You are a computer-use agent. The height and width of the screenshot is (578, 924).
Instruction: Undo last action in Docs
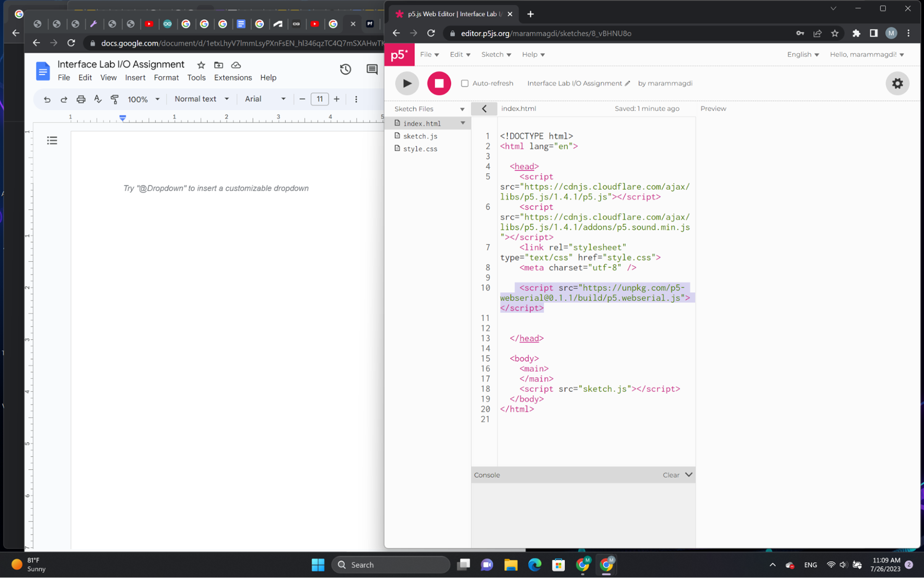[x=47, y=99]
